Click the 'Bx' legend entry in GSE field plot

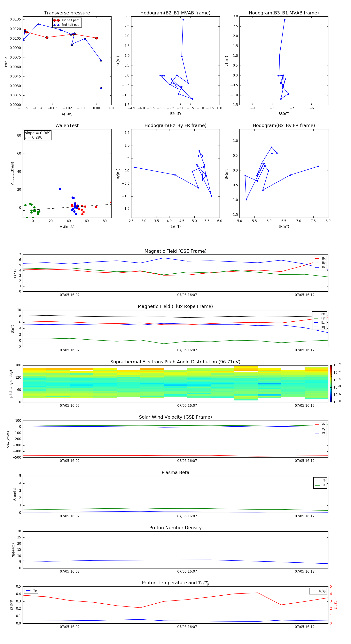coord(320,259)
